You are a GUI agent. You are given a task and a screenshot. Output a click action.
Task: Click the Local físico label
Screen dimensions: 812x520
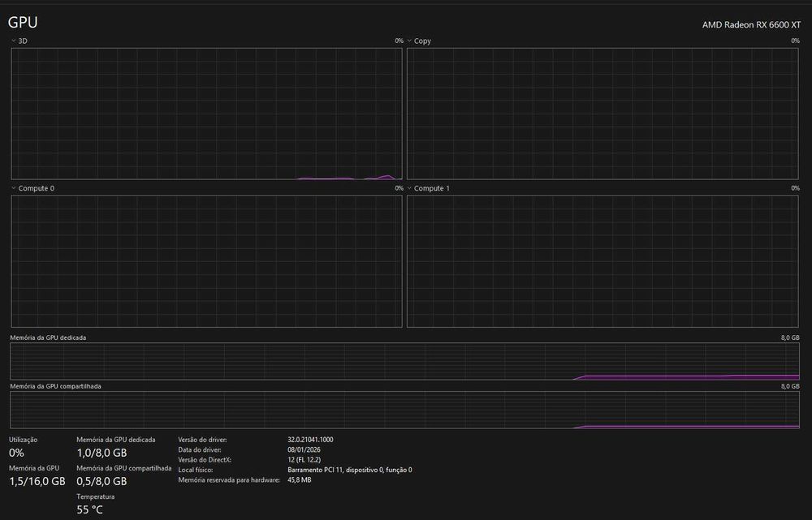[195, 470]
